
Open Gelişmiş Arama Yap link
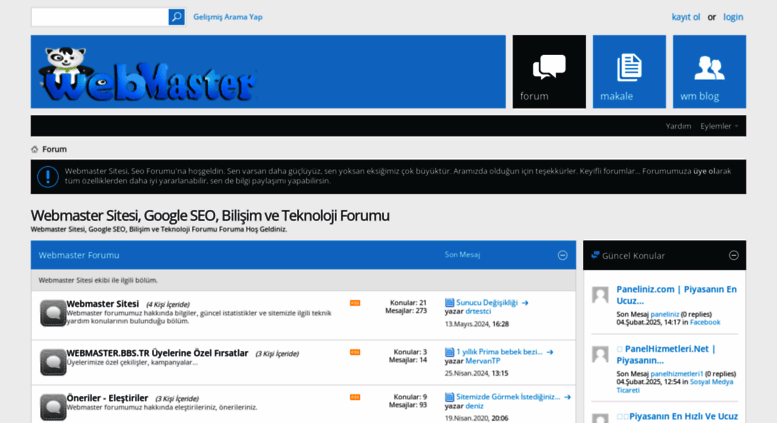(228, 17)
